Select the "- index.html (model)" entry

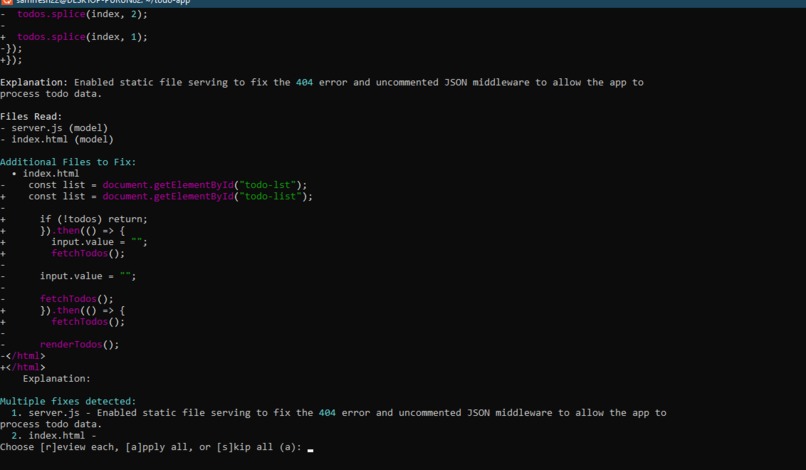coord(57,139)
